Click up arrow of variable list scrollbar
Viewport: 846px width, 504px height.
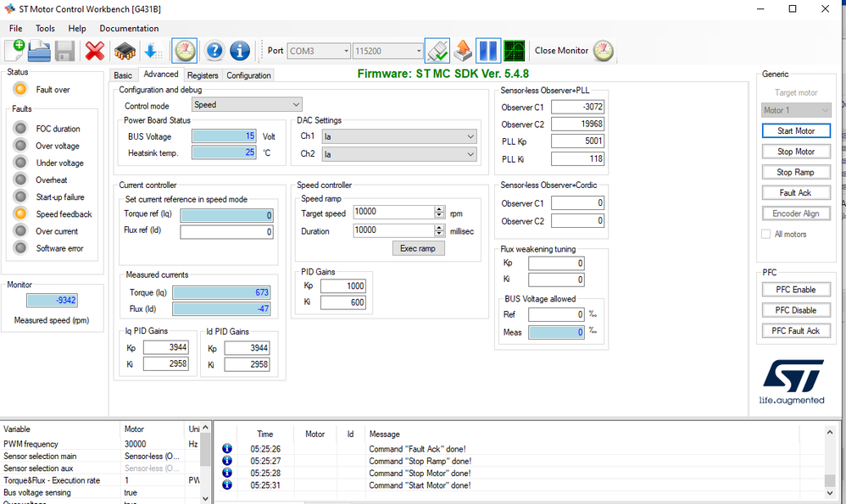click(x=205, y=428)
